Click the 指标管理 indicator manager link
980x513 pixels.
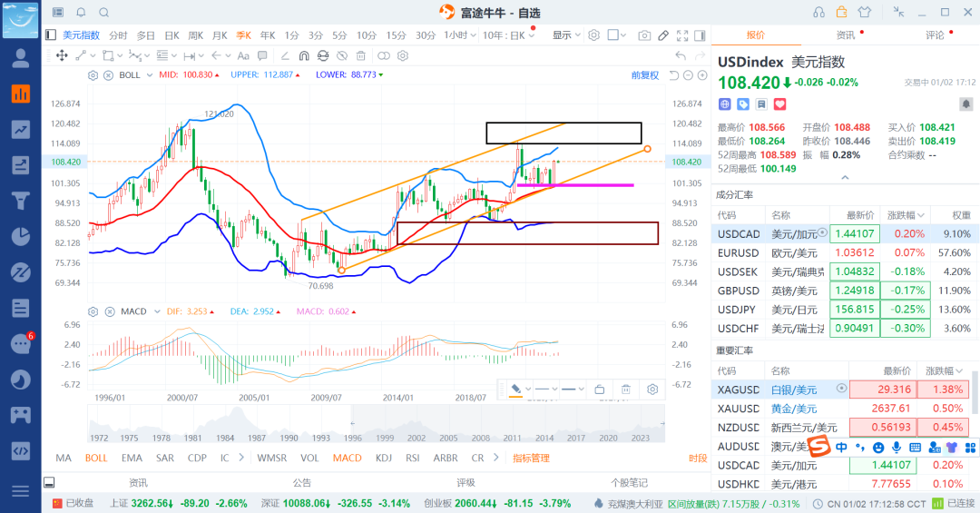(531, 458)
